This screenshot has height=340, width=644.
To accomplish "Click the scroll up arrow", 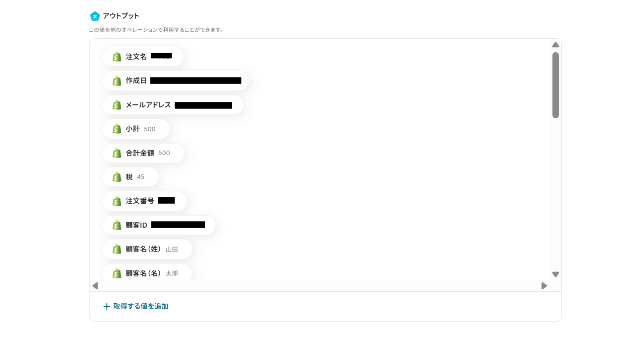I will tap(556, 45).
